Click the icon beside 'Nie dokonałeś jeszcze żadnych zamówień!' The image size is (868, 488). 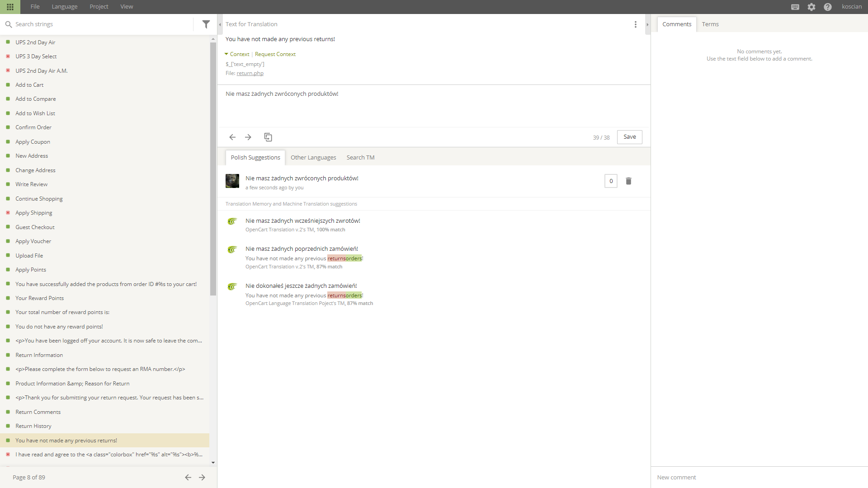pos(232,286)
